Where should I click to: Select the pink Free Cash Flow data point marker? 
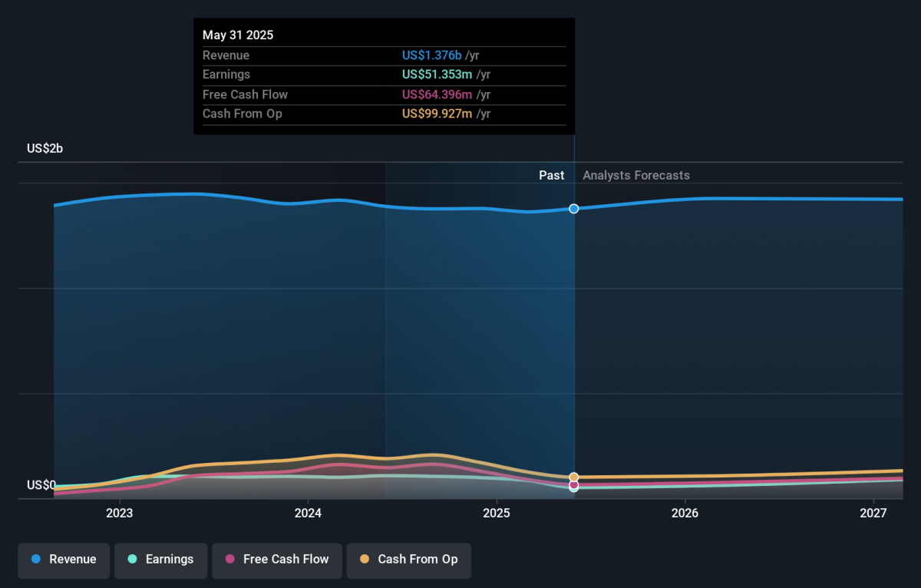[574, 485]
